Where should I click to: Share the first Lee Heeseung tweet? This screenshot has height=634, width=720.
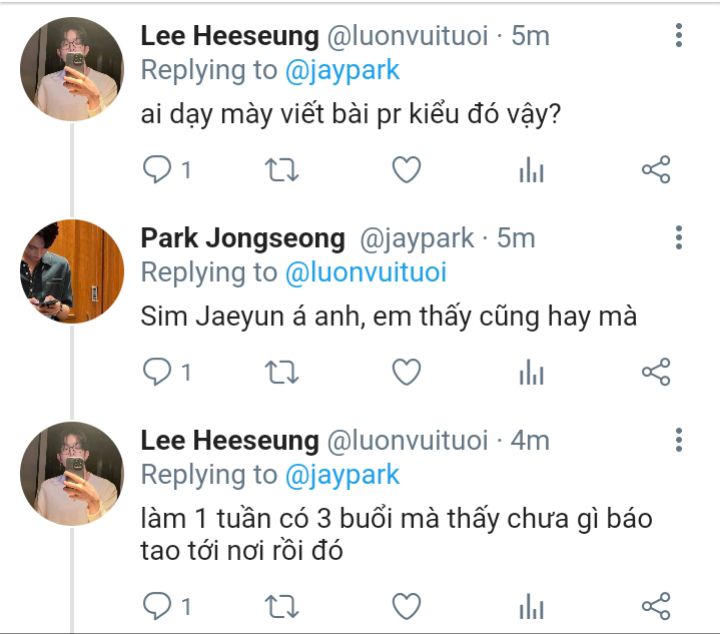tap(655, 170)
